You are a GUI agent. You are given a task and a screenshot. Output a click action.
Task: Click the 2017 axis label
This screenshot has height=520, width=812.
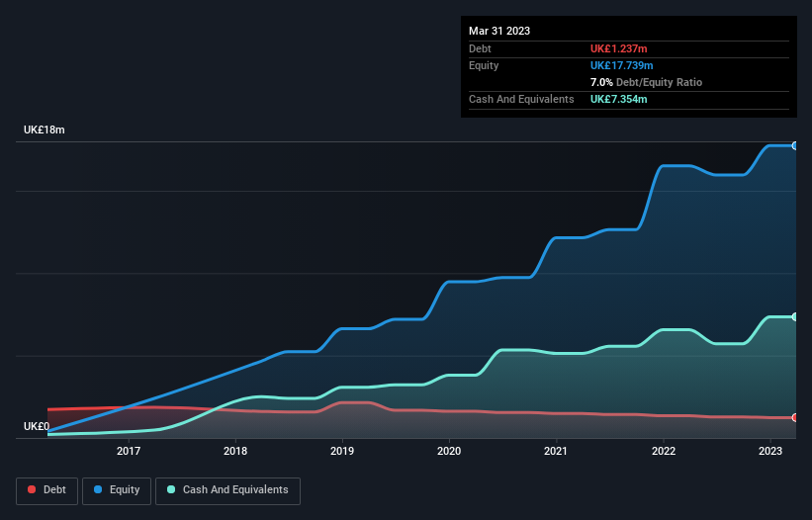point(129,451)
